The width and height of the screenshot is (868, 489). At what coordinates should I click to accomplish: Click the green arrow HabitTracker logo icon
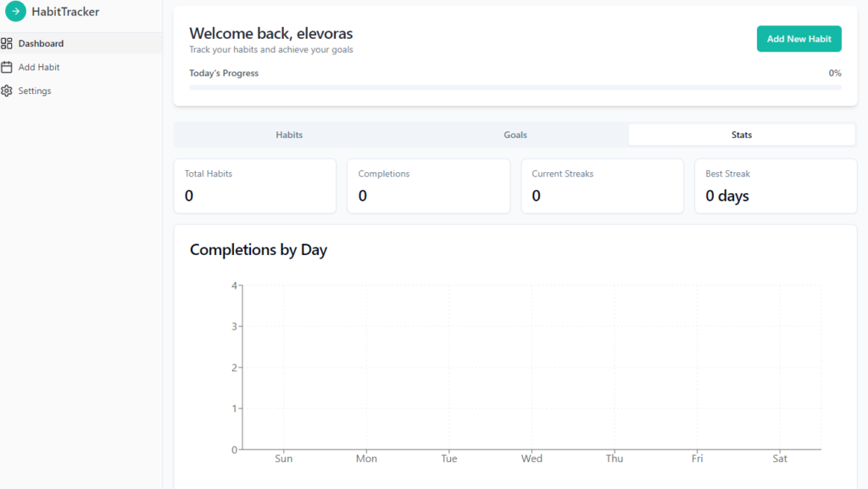(x=15, y=12)
